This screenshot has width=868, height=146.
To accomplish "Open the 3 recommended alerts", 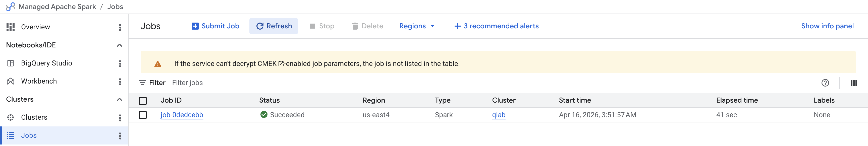I will (x=496, y=26).
